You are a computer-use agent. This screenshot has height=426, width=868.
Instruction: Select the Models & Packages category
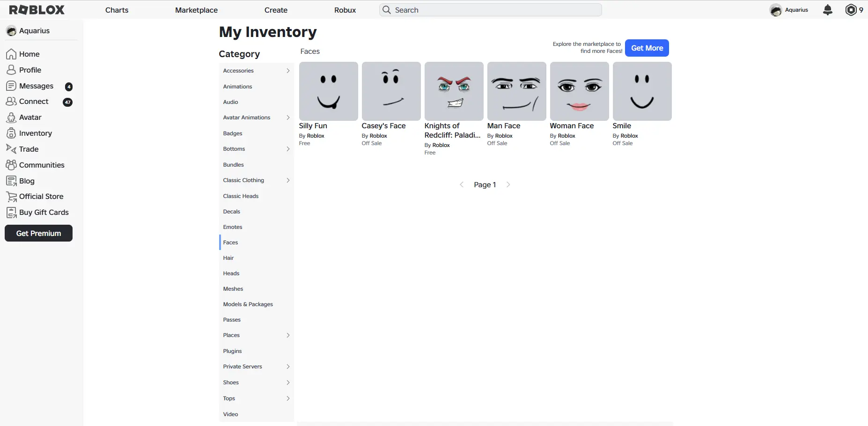tap(257, 304)
